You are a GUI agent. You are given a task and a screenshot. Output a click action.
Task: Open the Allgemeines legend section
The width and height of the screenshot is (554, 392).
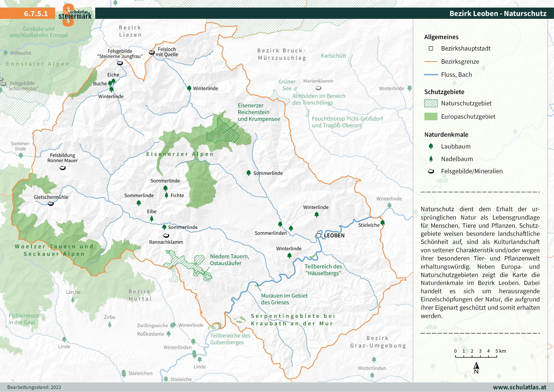(x=442, y=37)
